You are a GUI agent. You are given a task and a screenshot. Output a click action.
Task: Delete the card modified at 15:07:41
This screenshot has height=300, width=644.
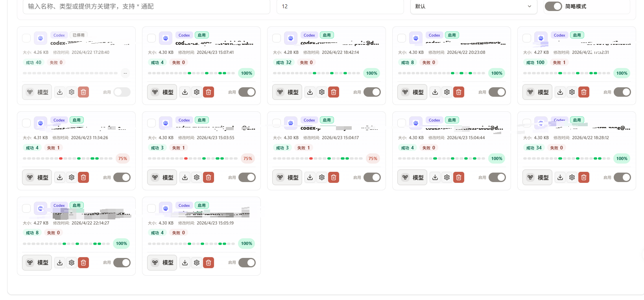[x=209, y=92]
